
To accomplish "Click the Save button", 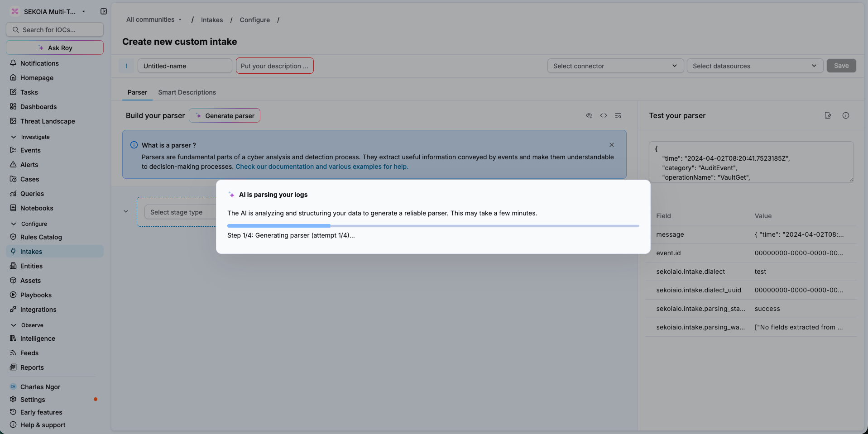I will pyautogui.click(x=841, y=66).
